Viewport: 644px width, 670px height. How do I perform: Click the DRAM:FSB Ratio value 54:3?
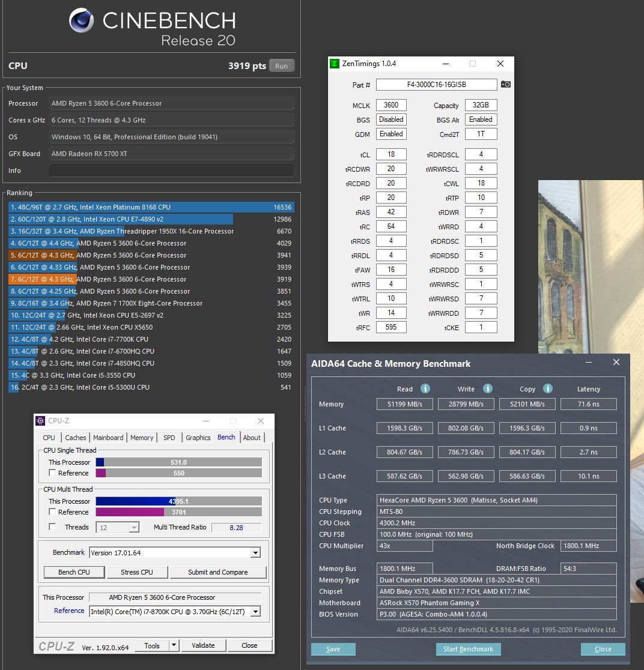pyautogui.click(x=588, y=569)
